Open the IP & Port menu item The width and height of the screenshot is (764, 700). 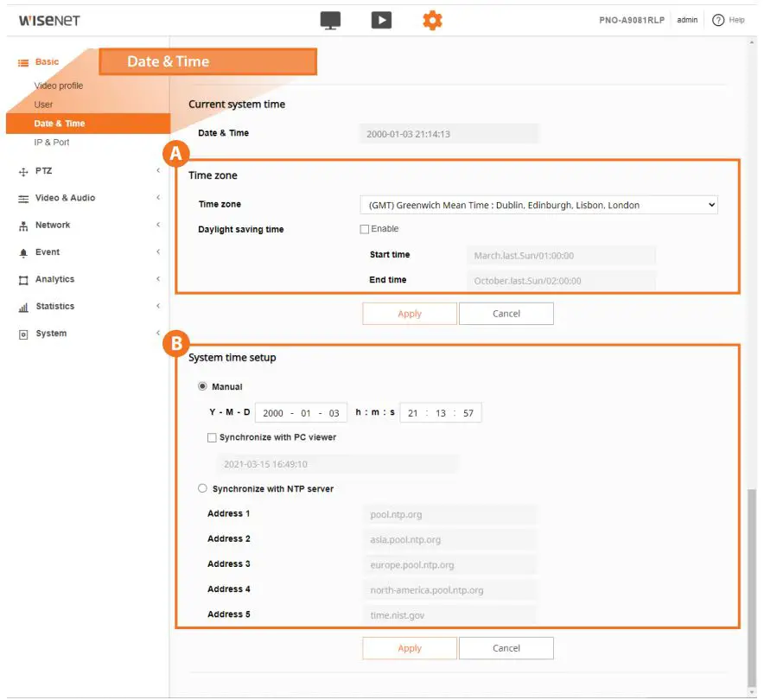point(52,143)
